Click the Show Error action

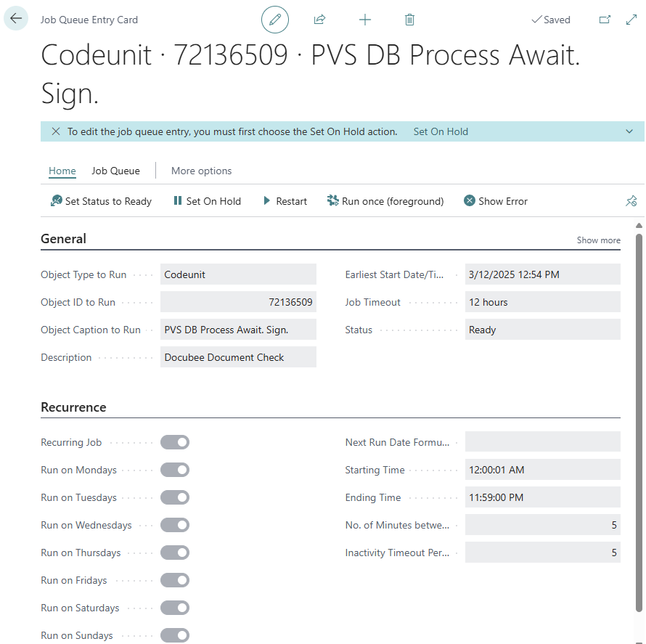[x=496, y=201]
